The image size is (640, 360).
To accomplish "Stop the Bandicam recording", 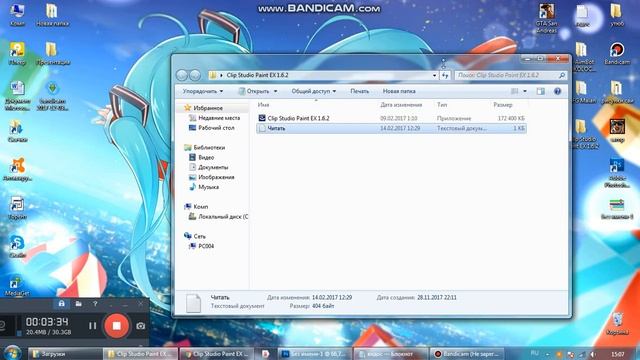I will tap(116, 326).
